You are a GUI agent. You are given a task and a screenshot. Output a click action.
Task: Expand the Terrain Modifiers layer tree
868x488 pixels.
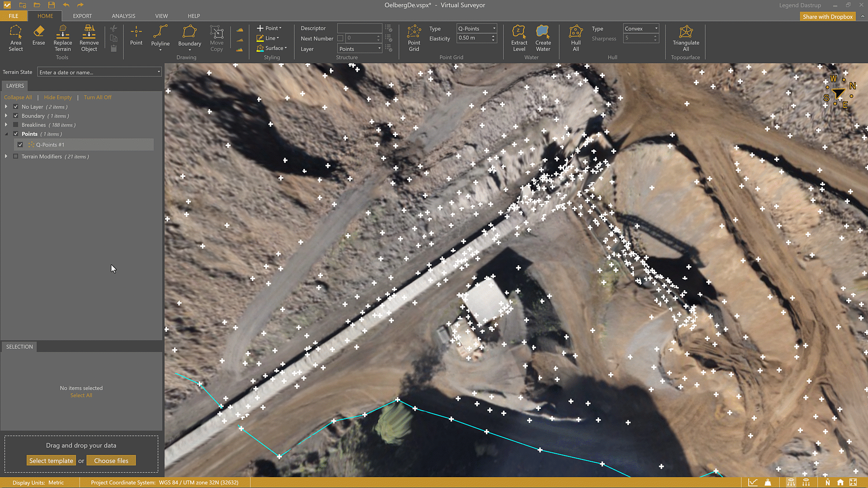[x=6, y=156]
